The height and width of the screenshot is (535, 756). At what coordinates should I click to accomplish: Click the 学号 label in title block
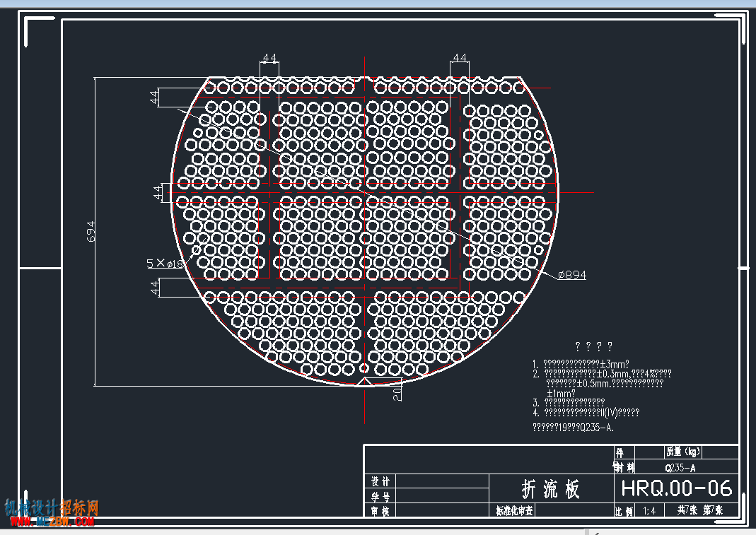[380, 496]
